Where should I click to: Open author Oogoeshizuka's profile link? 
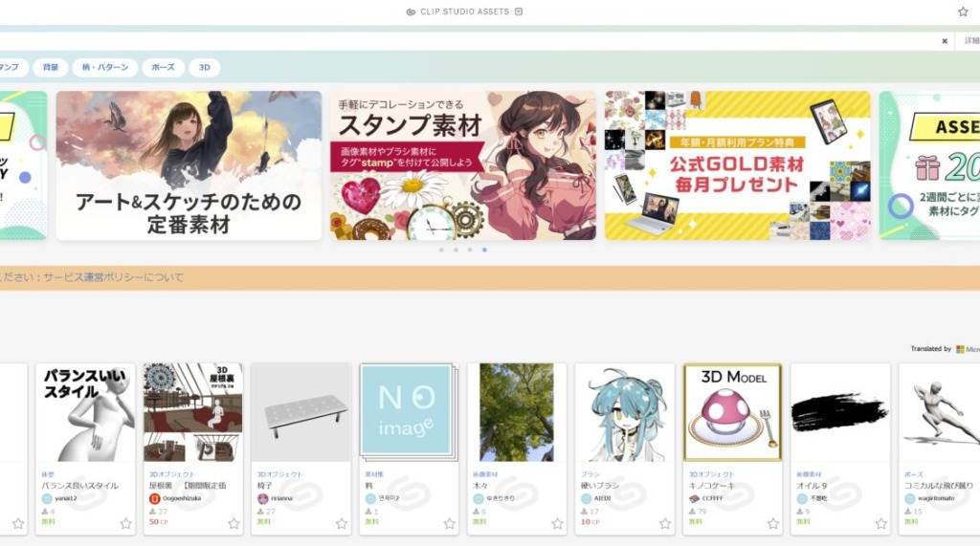click(x=182, y=498)
